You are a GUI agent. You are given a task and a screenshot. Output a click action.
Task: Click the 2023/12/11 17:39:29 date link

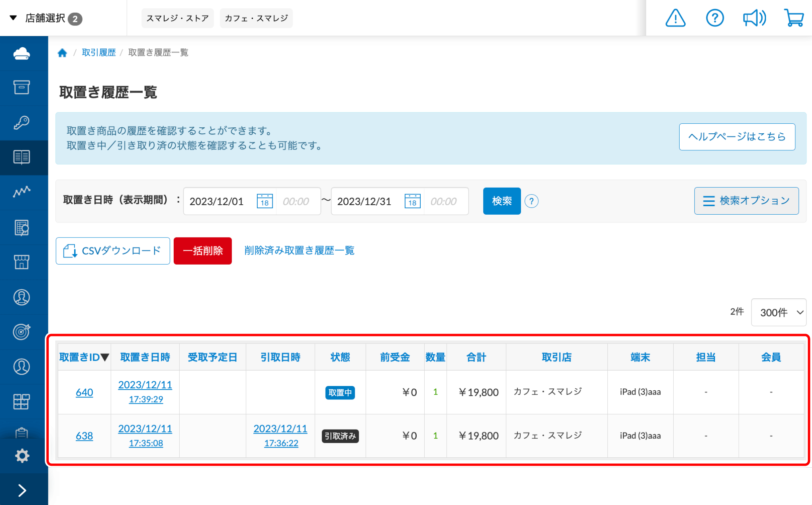point(145,392)
